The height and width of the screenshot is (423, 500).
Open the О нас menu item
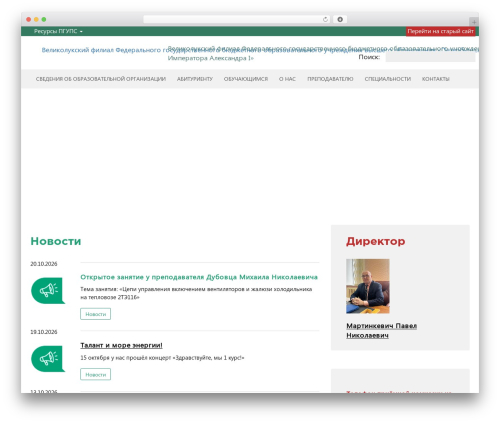[287, 79]
